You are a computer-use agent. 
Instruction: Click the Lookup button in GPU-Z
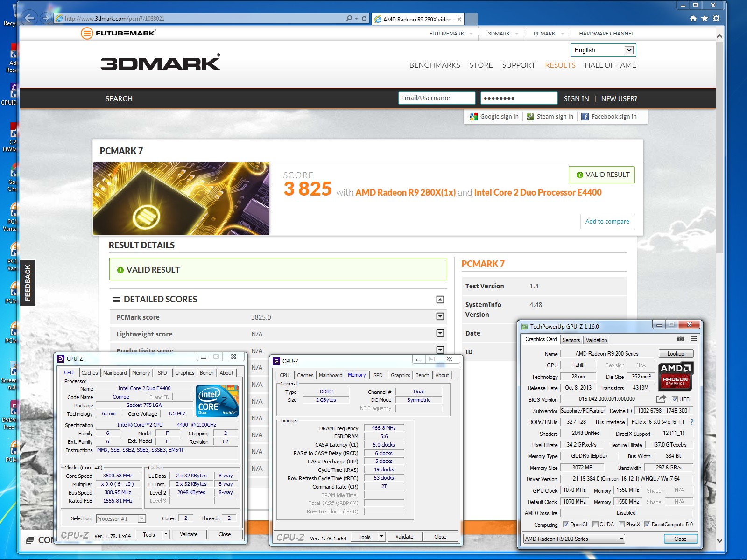676,354
